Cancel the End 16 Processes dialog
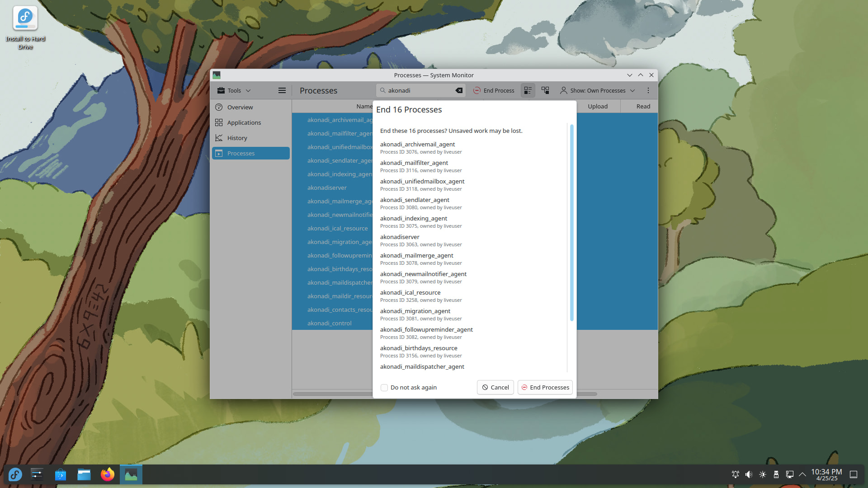 click(495, 387)
